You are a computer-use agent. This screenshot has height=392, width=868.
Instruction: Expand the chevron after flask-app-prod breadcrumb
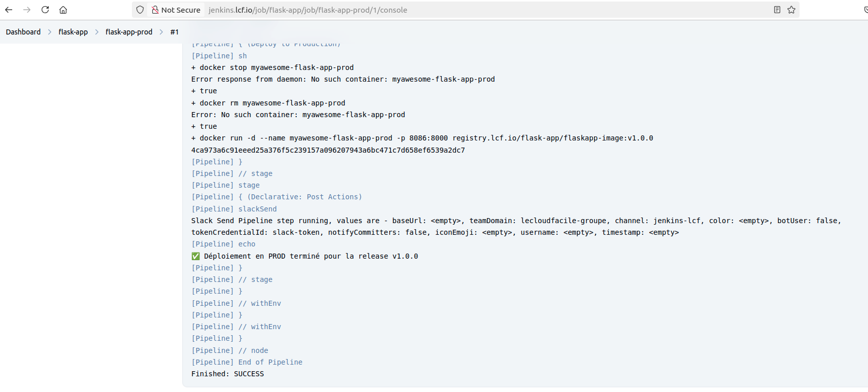[161, 32]
